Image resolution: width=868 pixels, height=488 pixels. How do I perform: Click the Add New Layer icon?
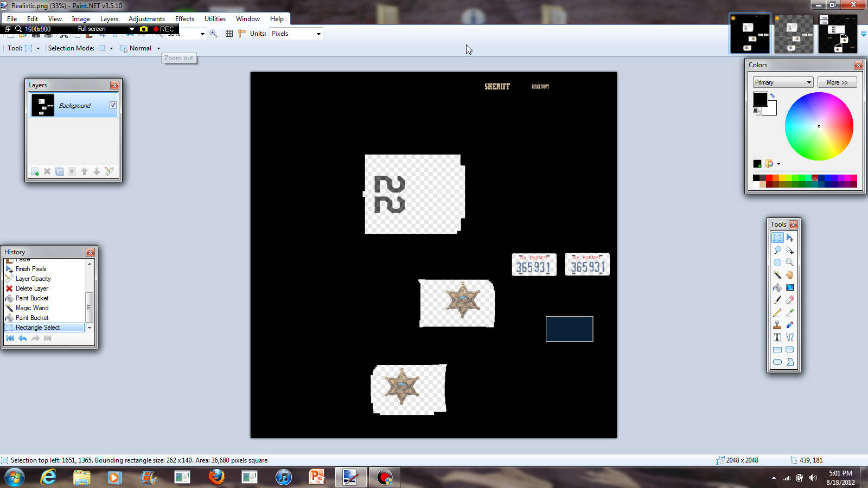click(x=35, y=171)
